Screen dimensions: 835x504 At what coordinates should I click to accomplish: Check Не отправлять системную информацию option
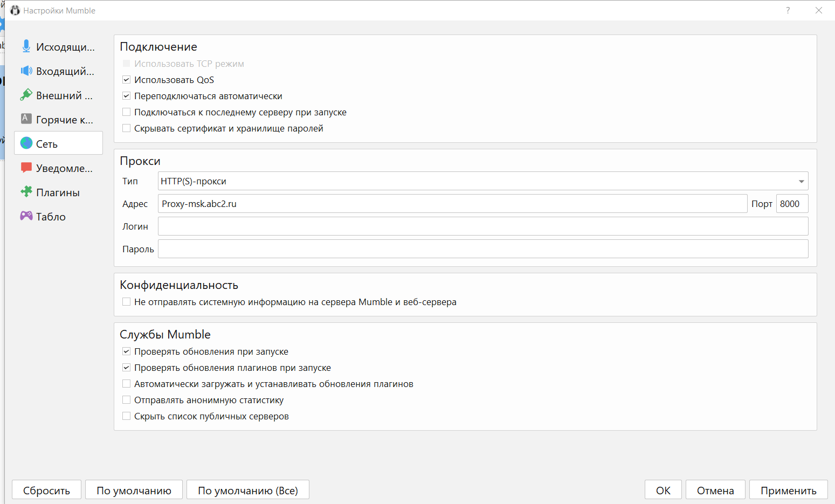126,302
